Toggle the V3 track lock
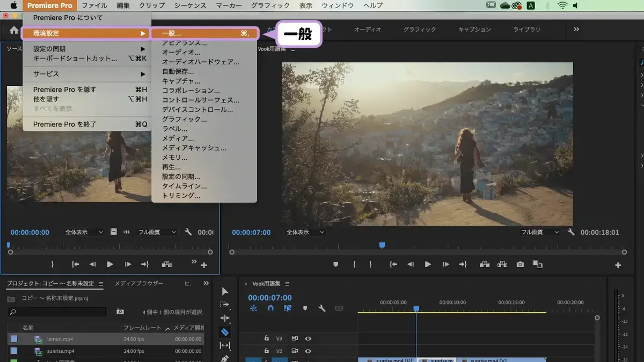Screen dimensions: 644x362 point(266,338)
